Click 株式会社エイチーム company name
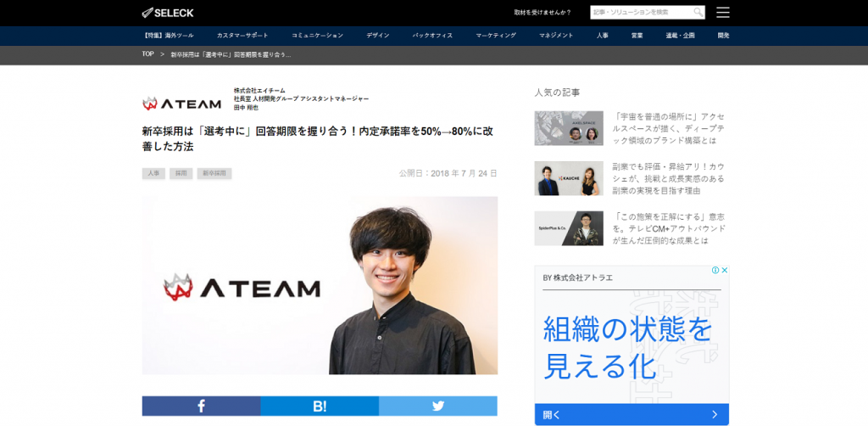 259,90
